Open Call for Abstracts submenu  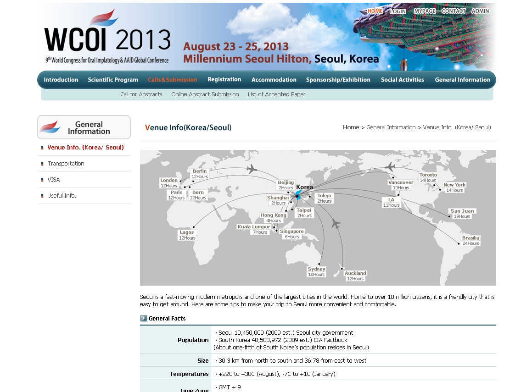tap(141, 94)
